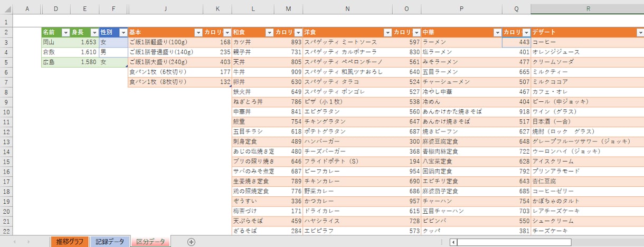Click the チャーシューメン cell

click(461, 82)
